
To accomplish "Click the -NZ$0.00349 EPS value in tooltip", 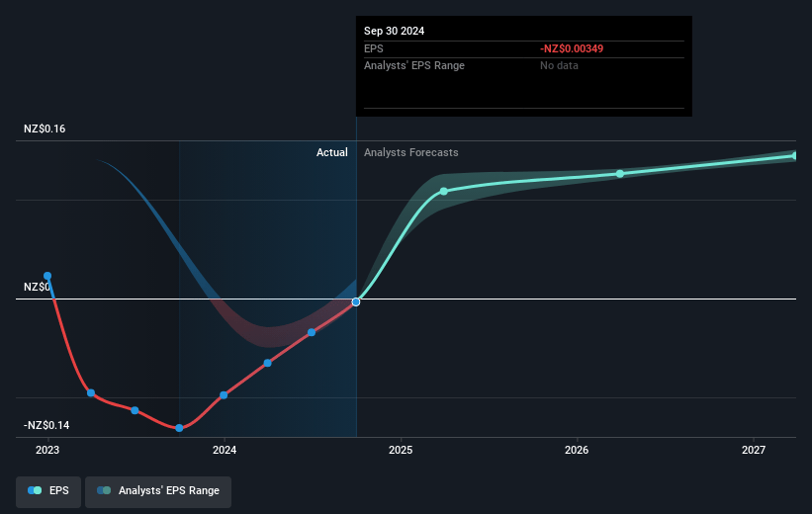I will (572, 48).
